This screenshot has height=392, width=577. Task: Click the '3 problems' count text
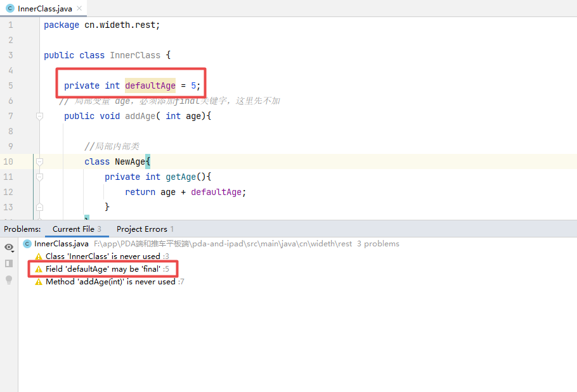(x=378, y=244)
